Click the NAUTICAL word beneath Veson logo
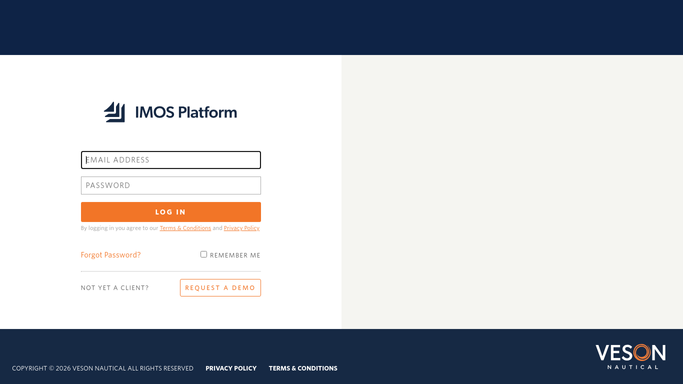The width and height of the screenshot is (683, 384). click(632, 367)
